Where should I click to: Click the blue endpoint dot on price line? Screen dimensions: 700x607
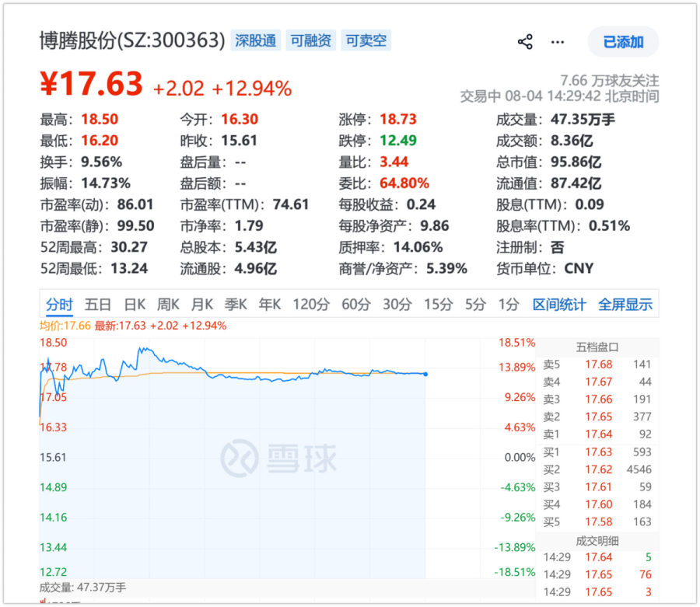point(425,374)
